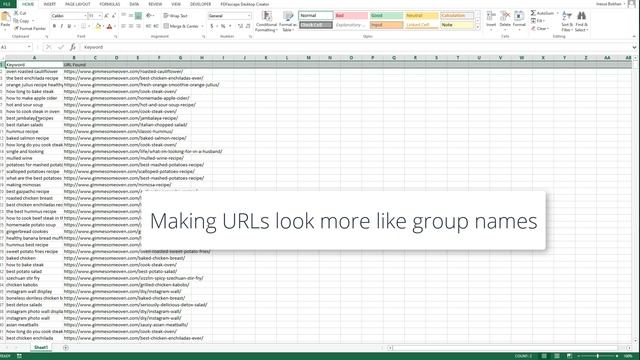Toggle bottom align for the cell
The height and width of the screenshot is (360, 640).
[x=138, y=16]
